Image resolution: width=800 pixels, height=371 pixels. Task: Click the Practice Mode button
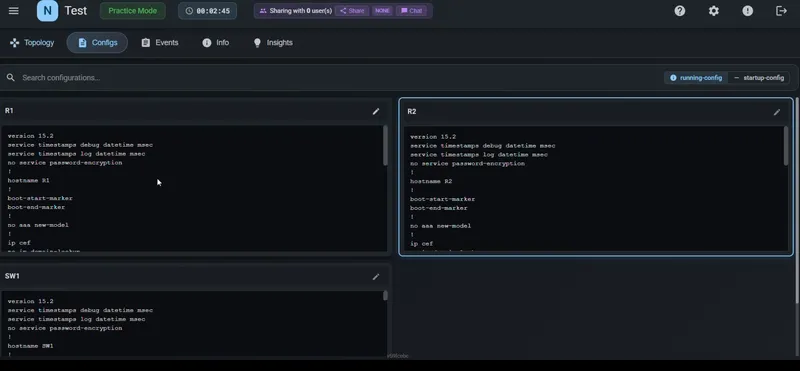[133, 11]
